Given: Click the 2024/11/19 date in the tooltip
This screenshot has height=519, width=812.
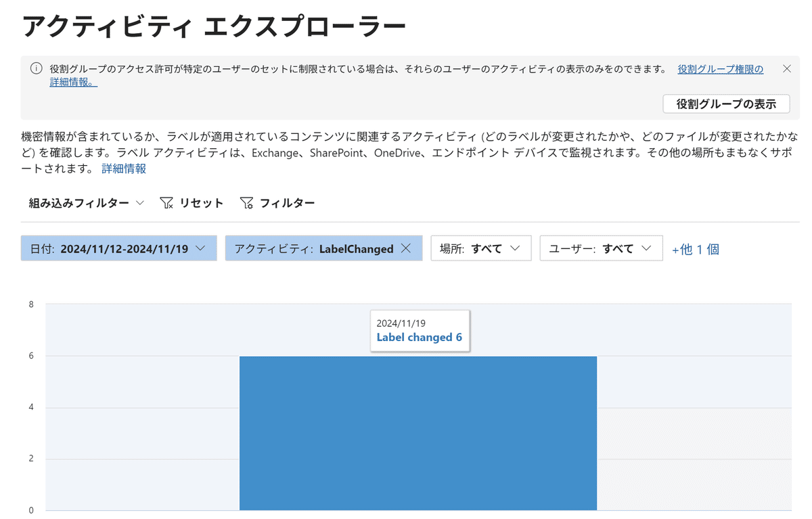Looking at the screenshot, I should (401, 323).
